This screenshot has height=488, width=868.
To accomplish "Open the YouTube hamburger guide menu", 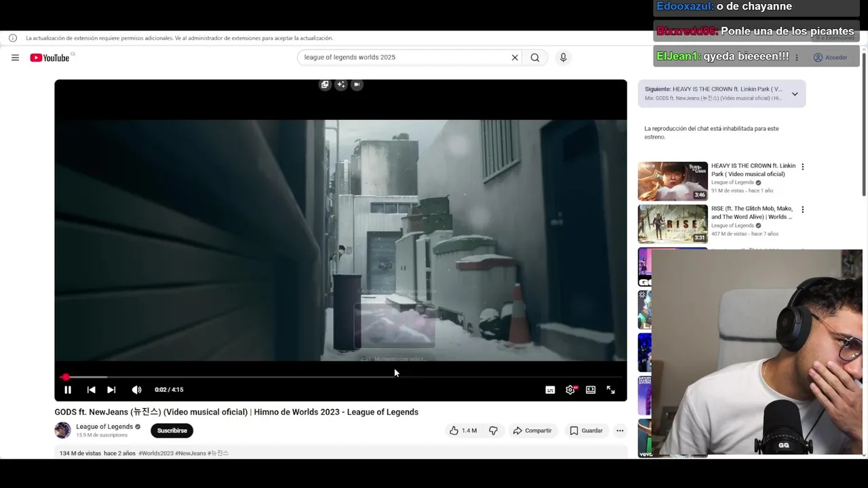I will click(x=15, y=58).
